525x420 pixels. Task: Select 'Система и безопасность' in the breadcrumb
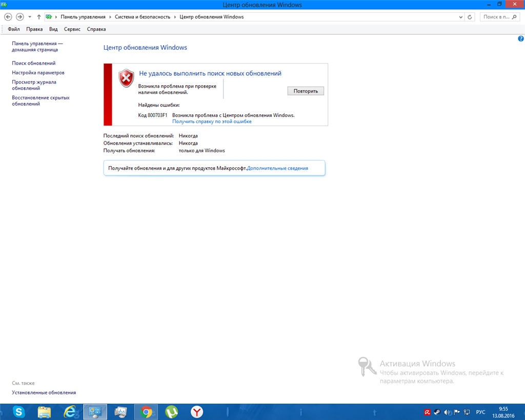point(143,17)
